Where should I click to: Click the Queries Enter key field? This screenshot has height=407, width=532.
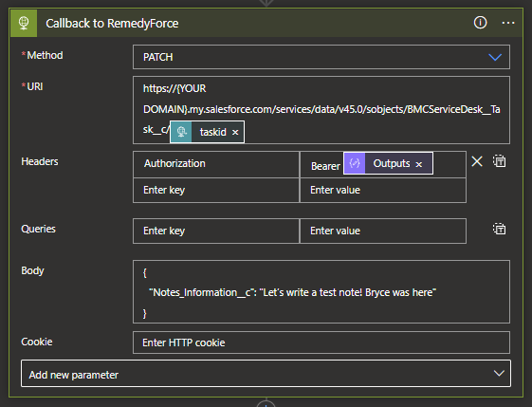pyautogui.click(x=216, y=231)
